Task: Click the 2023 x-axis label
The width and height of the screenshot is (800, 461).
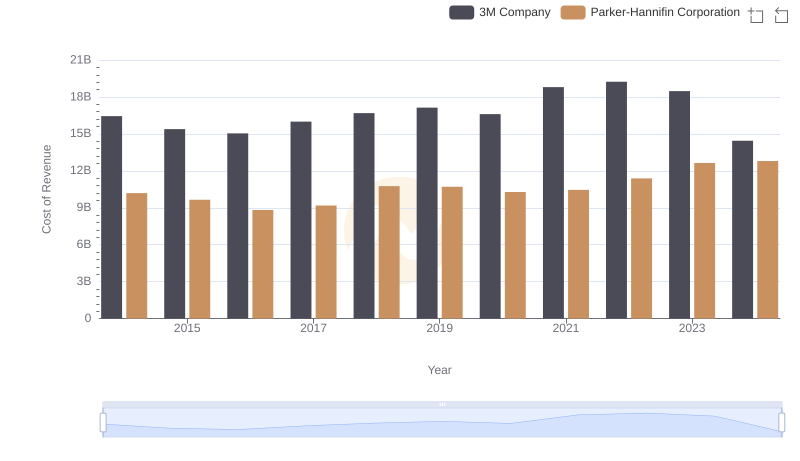Action: 692,328
